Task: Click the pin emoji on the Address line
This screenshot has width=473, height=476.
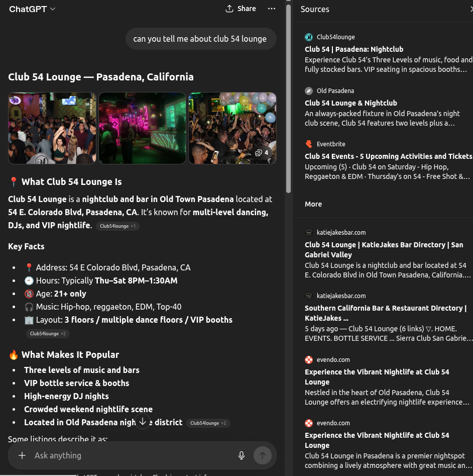Action: (29, 267)
